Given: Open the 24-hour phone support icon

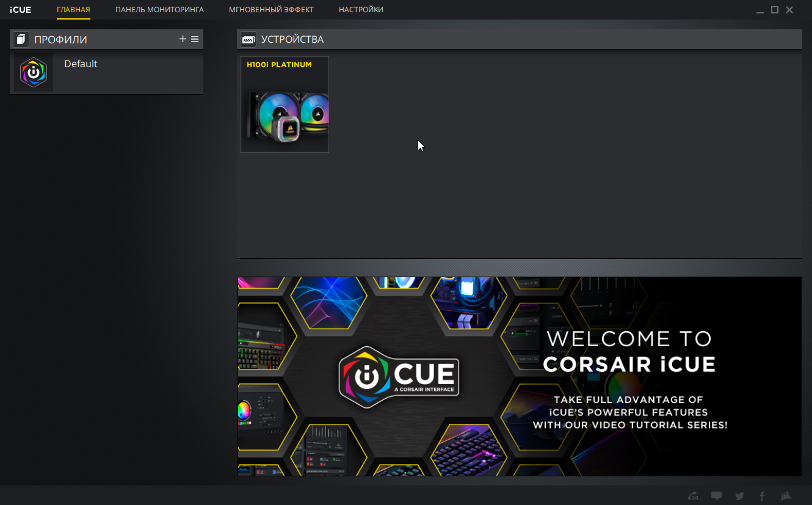Looking at the screenshot, I should (x=693, y=496).
